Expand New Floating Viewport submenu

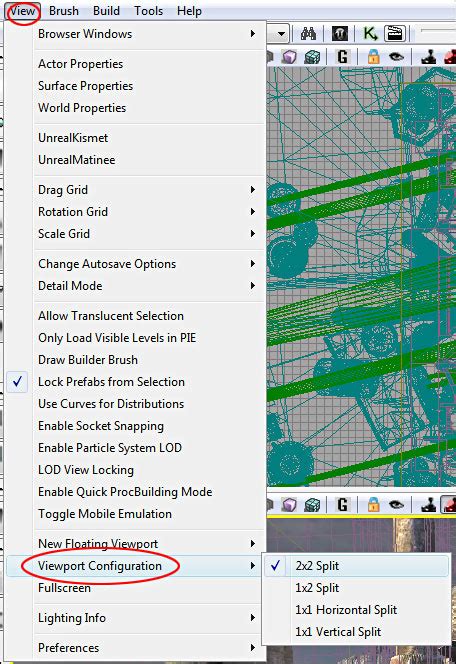pyautogui.click(x=135, y=544)
